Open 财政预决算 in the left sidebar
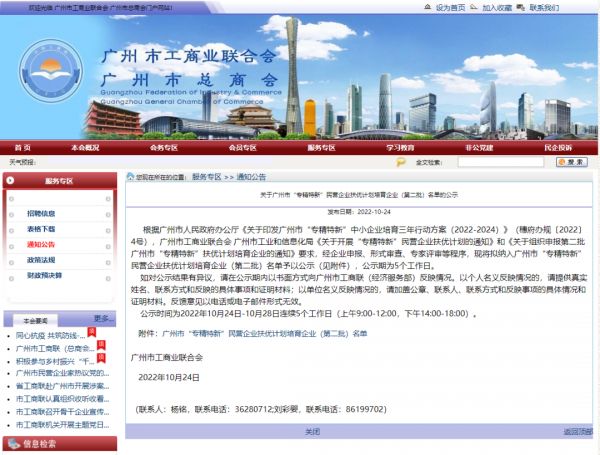 coord(44,275)
